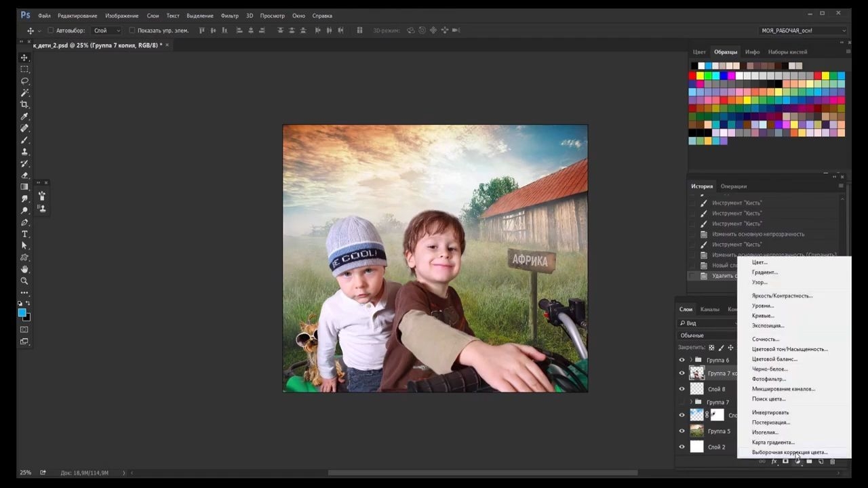Select history step Изменить основную непрозрачность
Image resolution: width=868 pixels, height=488 pixels.
[x=758, y=234]
